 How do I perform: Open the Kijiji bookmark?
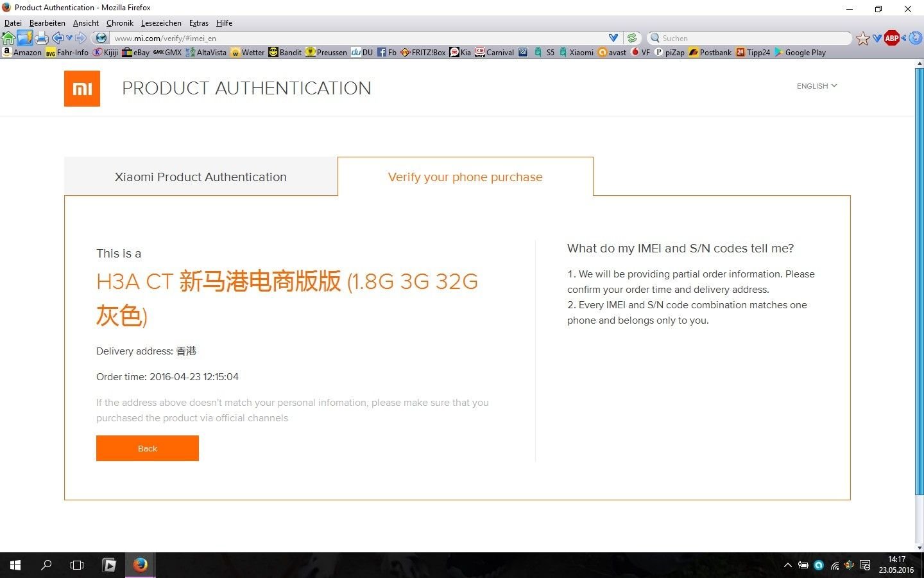[x=105, y=52]
